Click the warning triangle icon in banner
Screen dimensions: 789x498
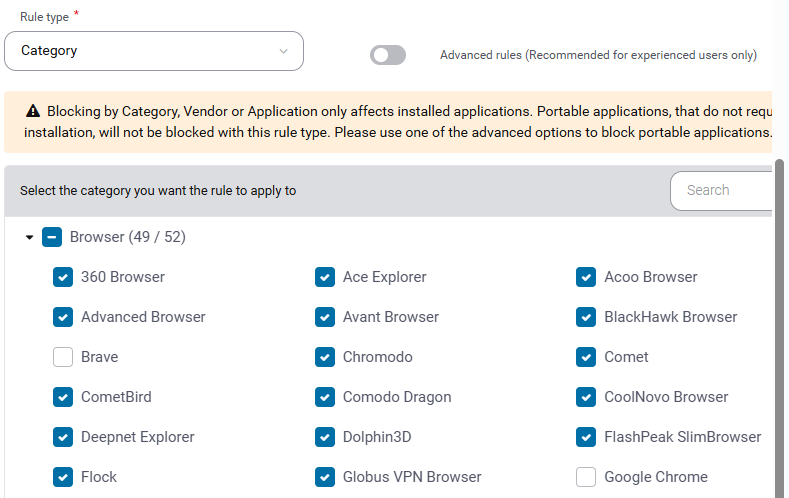[33, 111]
